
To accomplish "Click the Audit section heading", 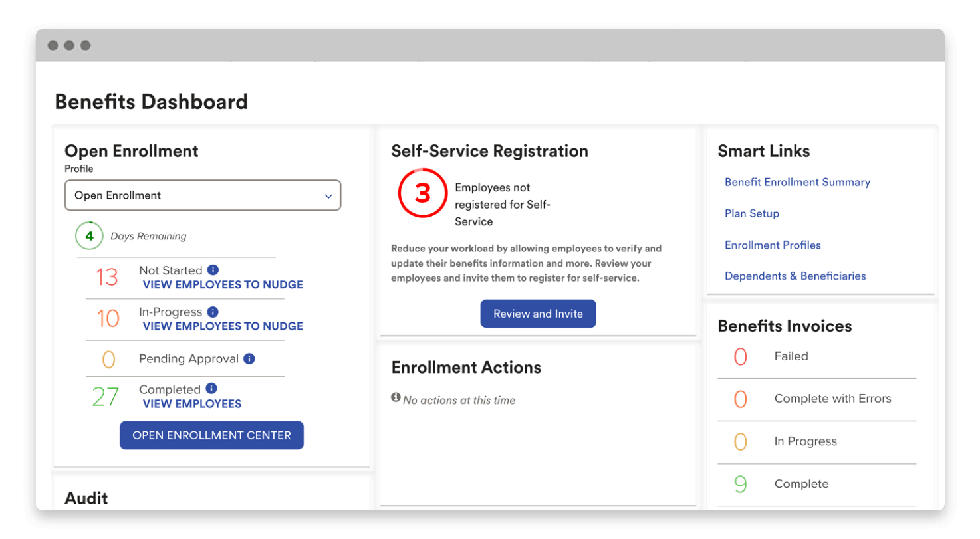I will click(86, 498).
